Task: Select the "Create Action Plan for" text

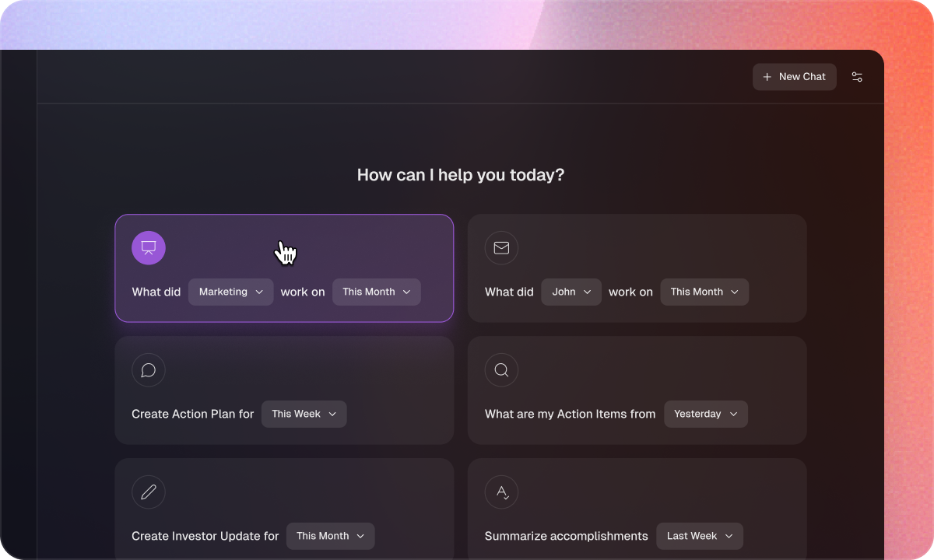Action: pos(193,414)
